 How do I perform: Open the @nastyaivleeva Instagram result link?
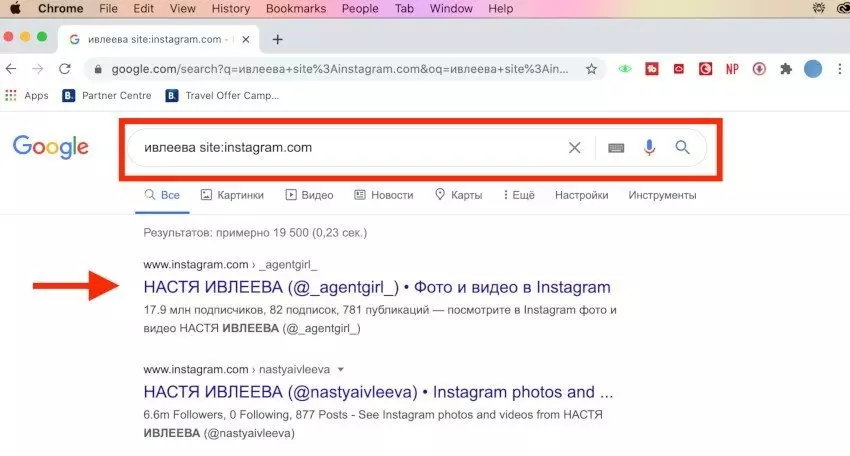coord(378,391)
